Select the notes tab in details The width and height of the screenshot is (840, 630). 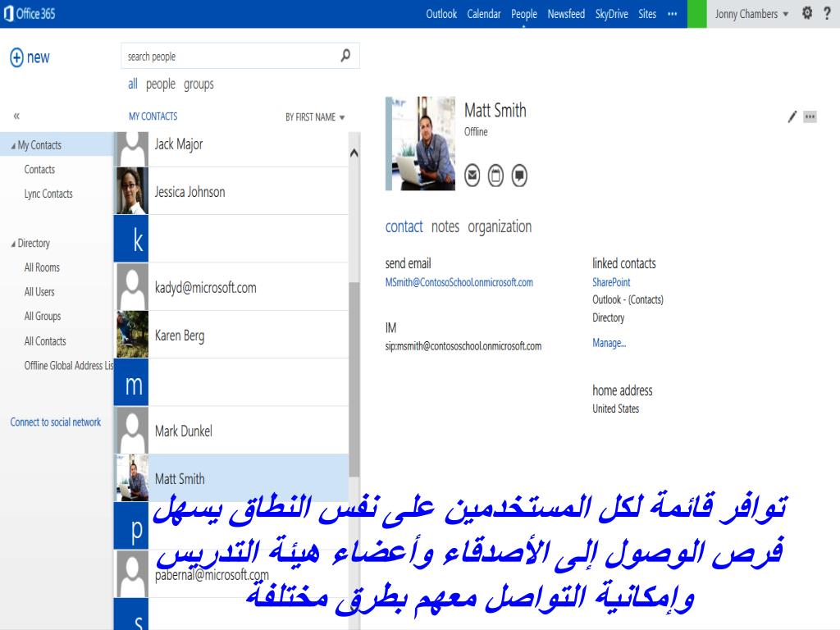click(x=445, y=226)
